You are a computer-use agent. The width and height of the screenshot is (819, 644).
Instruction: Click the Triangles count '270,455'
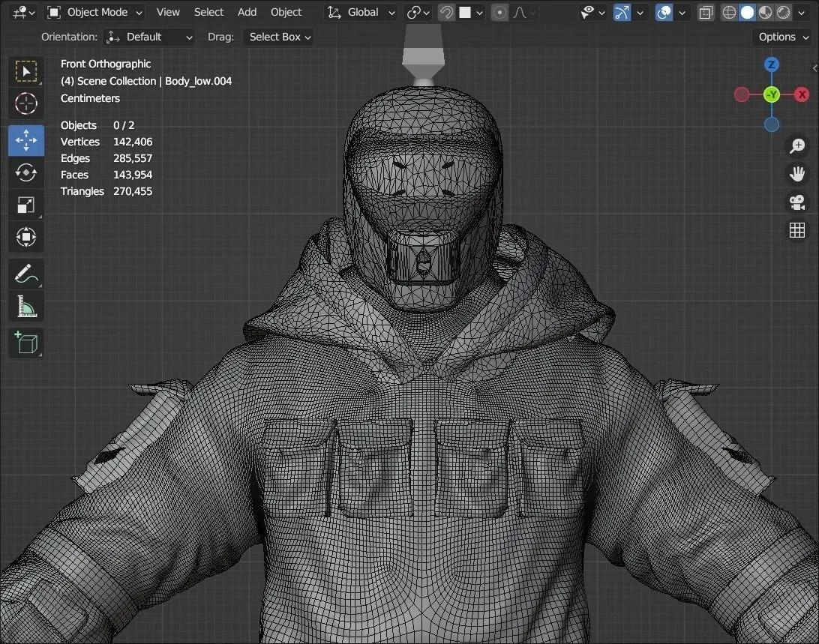click(133, 191)
